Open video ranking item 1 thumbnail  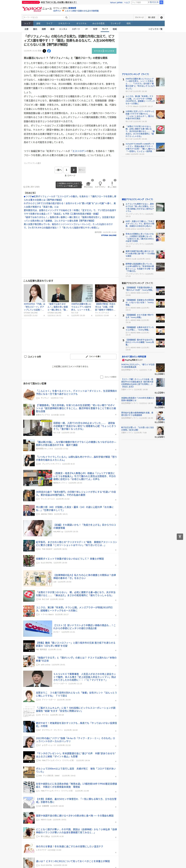(x=160, y=291)
